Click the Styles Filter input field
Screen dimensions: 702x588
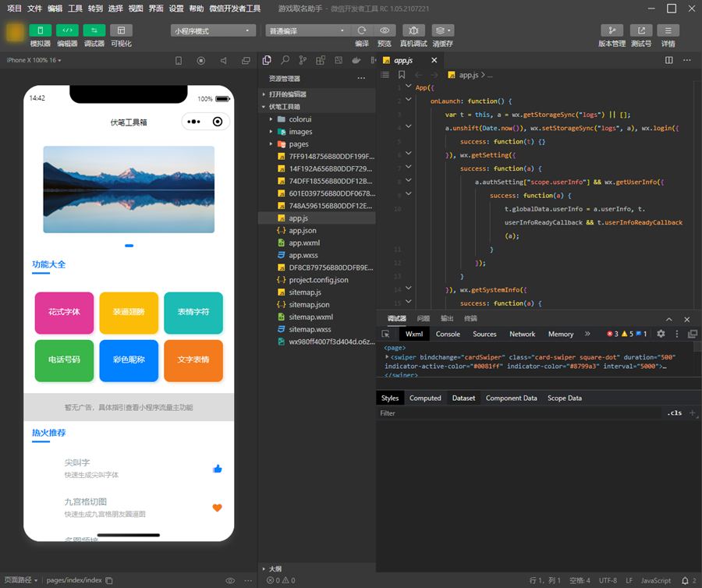point(519,413)
